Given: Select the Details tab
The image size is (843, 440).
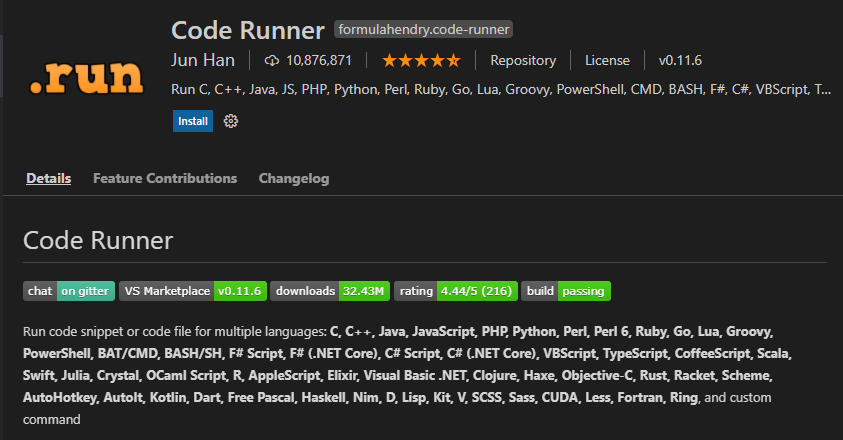Looking at the screenshot, I should pyautogui.click(x=48, y=179).
